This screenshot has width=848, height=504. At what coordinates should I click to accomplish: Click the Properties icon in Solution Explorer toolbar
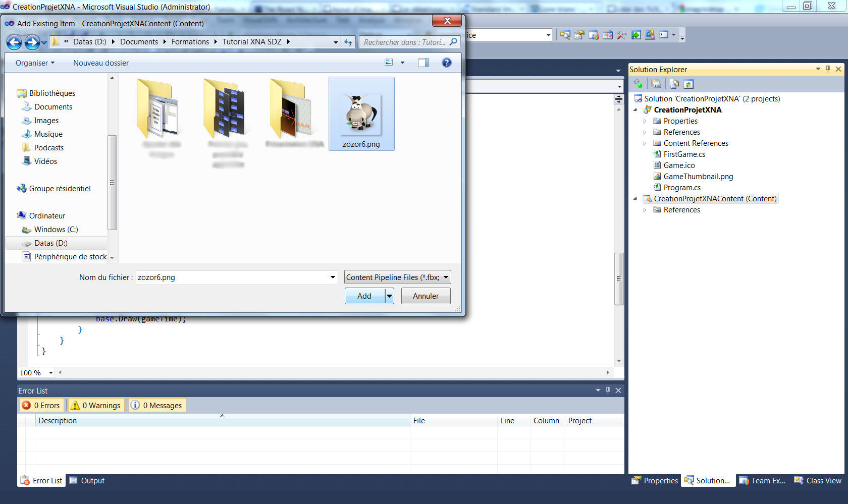656,84
